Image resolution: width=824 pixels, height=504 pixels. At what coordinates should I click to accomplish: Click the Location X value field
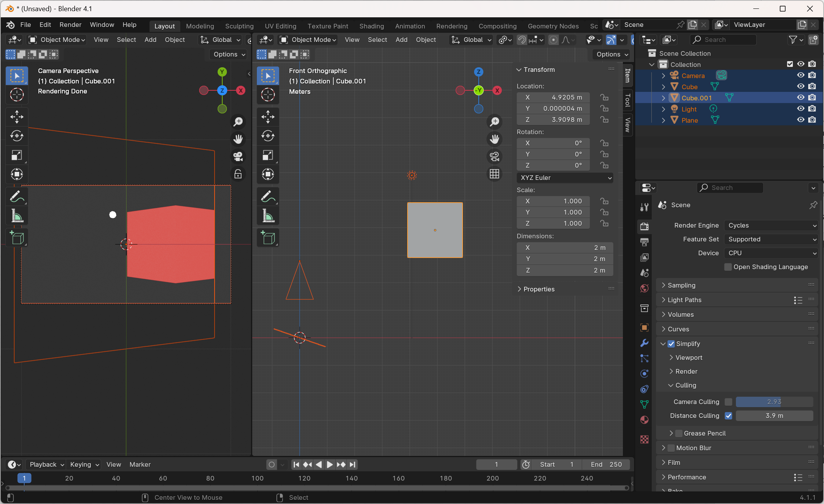point(553,97)
